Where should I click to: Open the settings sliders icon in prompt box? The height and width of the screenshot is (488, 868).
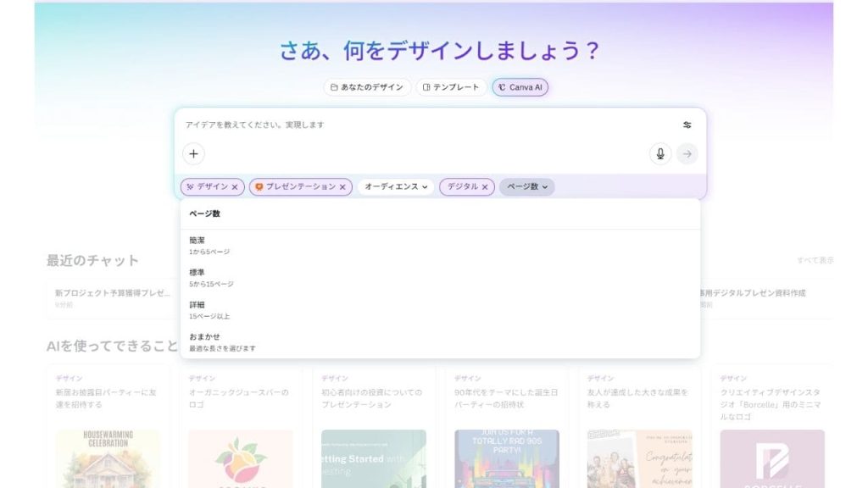tap(687, 125)
